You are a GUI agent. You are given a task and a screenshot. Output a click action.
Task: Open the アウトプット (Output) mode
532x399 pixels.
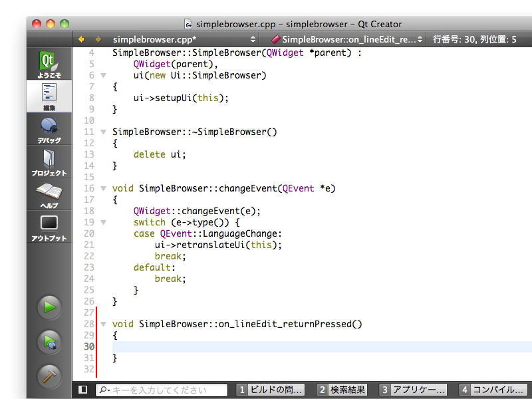tap(49, 227)
